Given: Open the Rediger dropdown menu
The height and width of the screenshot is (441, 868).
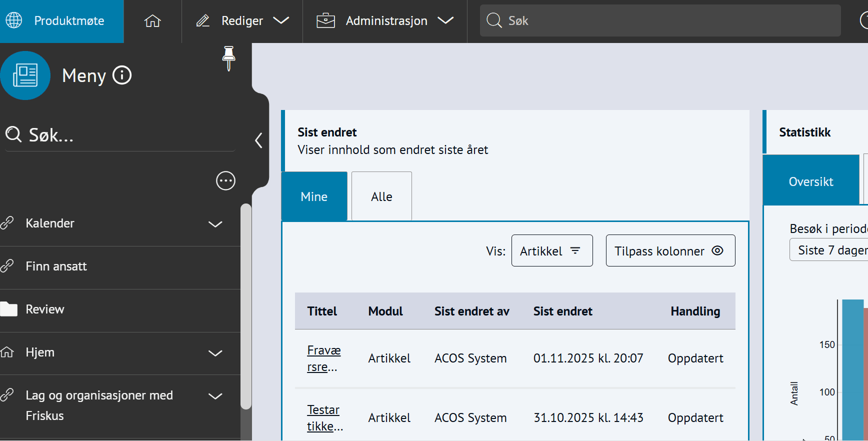Looking at the screenshot, I should point(242,21).
